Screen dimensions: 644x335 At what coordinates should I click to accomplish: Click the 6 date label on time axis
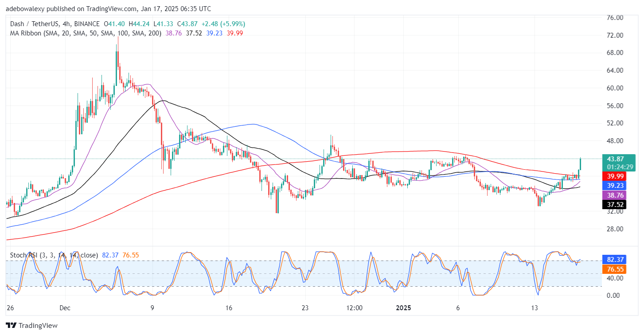(x=458, y=307)
